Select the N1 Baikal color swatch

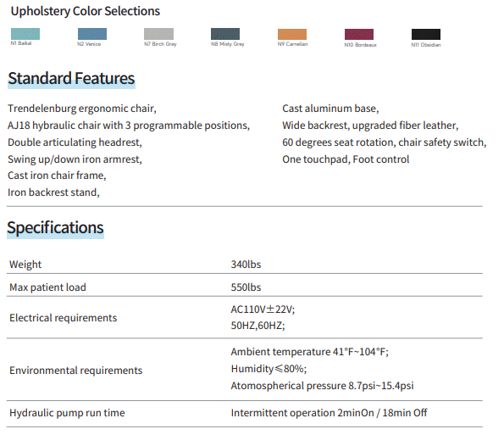tap(25, 34)
